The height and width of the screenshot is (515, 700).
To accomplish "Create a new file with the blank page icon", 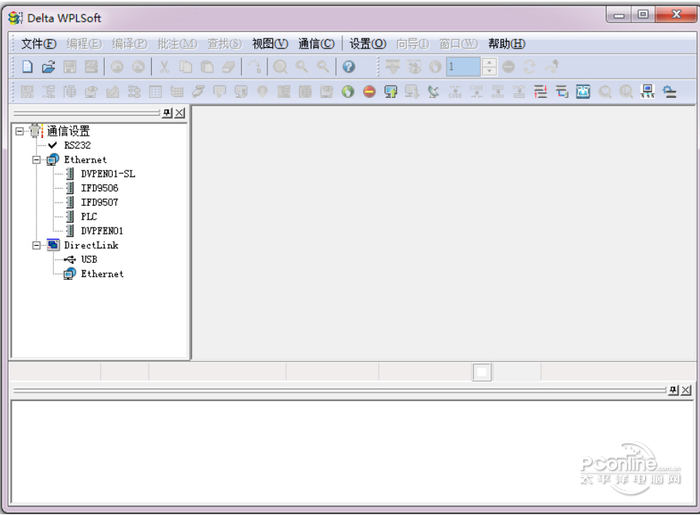I will point(28,67).
